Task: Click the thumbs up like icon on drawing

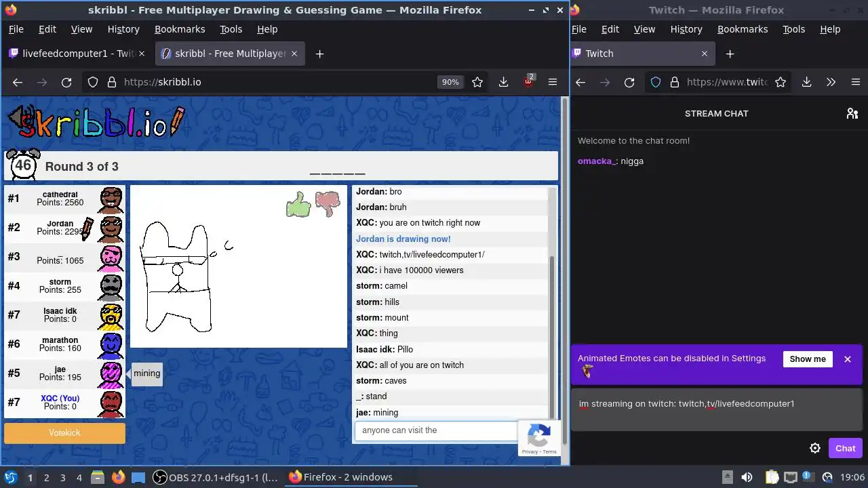Action: coord(298,203)
